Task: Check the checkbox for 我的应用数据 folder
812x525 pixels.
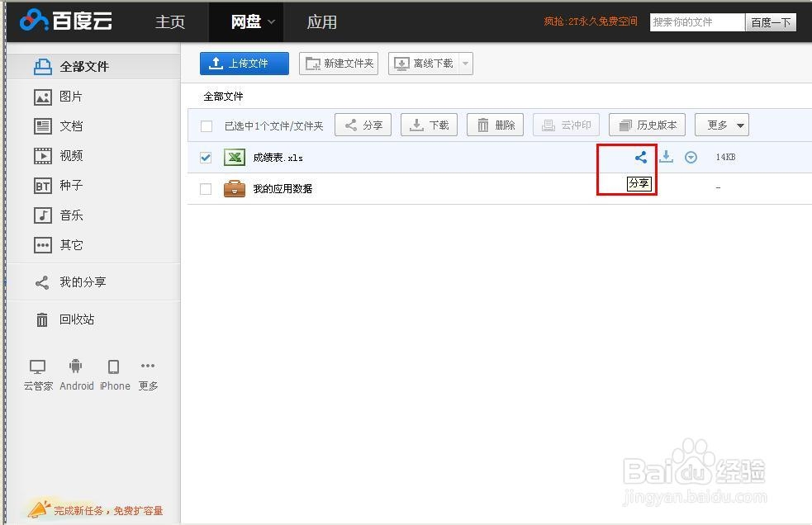Action: coord(205,188)
